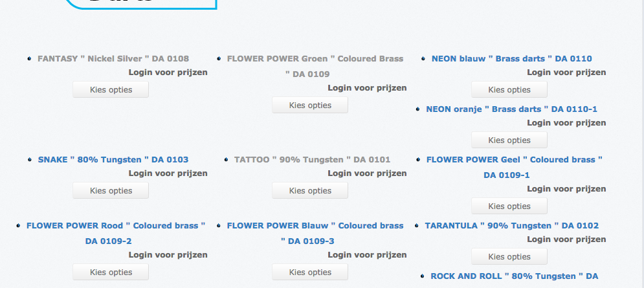
Task: Click Kies opties below NEON oranje
Action: point(509,140)
